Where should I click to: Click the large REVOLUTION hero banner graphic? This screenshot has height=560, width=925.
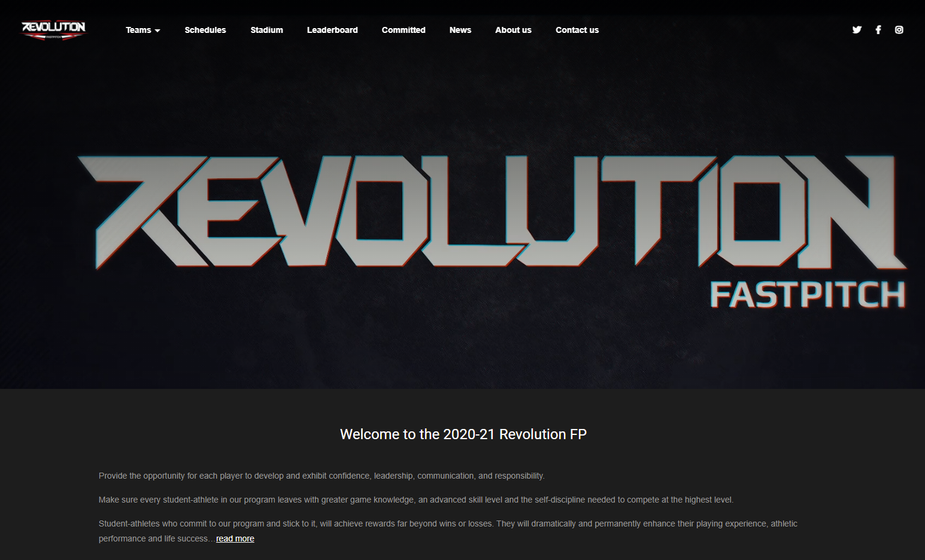pyautogui.click(x=492, y=212)
